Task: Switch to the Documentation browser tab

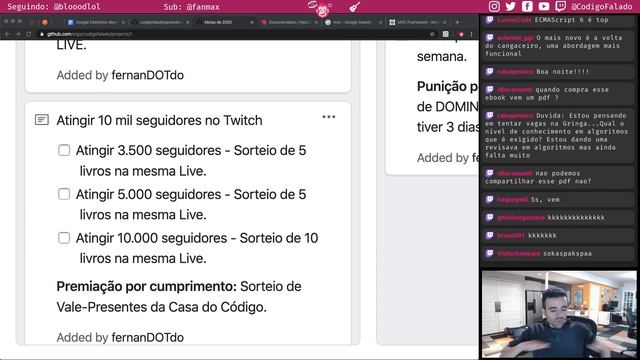Action: 288,22
